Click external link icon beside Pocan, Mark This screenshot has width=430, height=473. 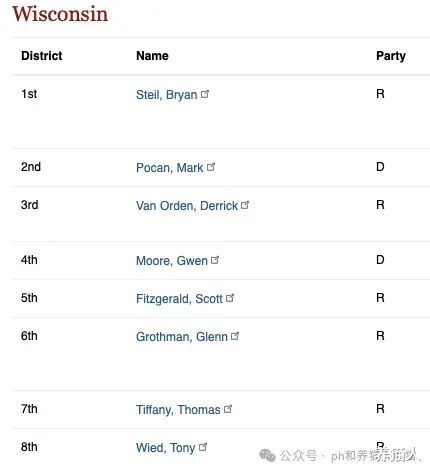(x=211, y=167)
